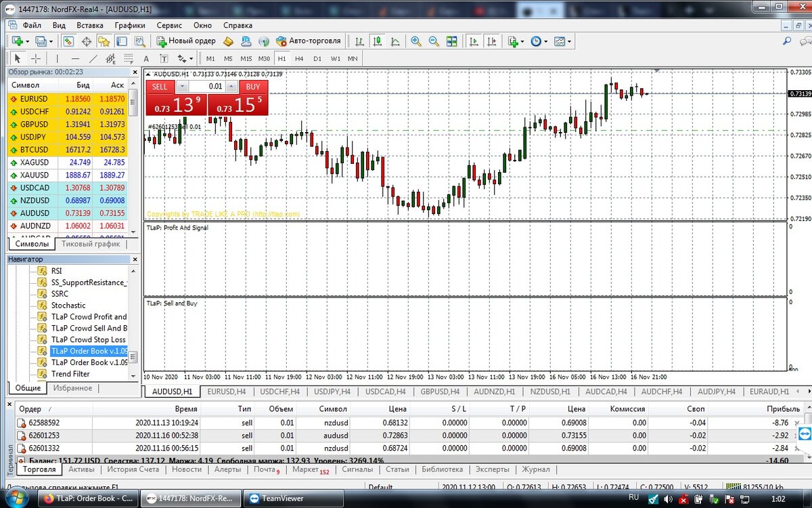Click the signals broadcast icon
Viewport: 812px width, 508px height.
point(263,41)
